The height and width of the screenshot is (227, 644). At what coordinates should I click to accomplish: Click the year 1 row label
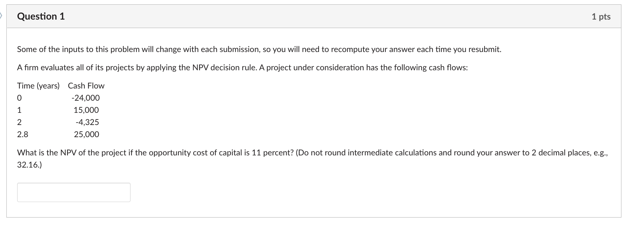tap(19, 110)
